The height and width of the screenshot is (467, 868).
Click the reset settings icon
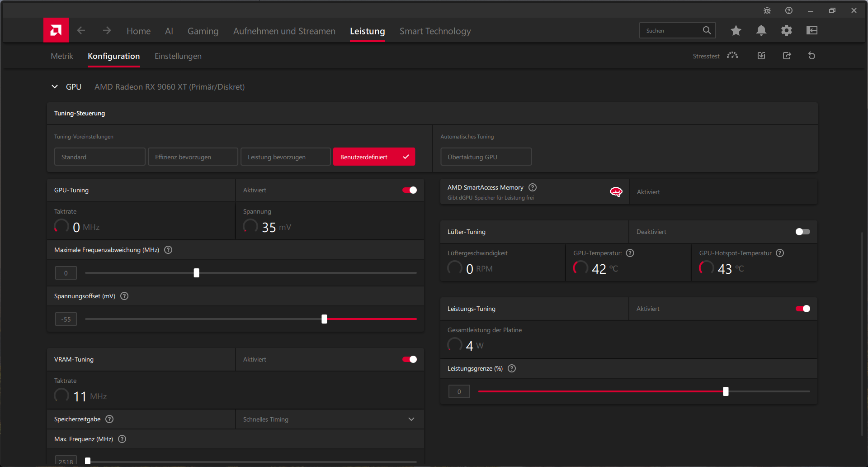click(812, 56)
